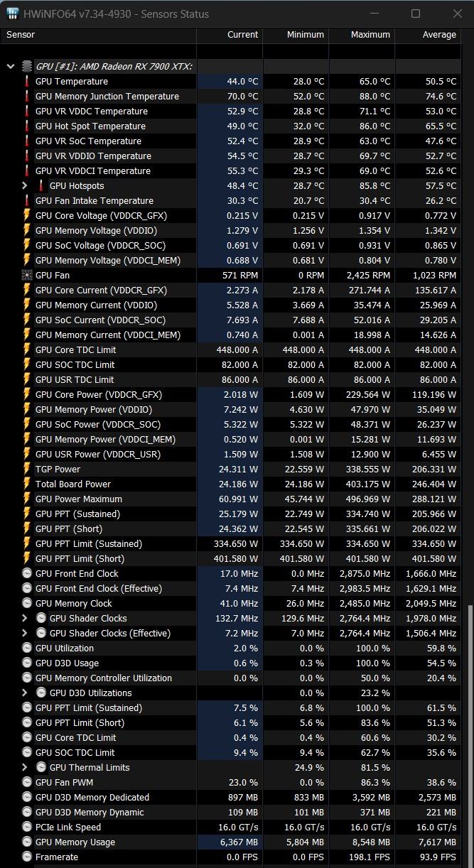Maximize the HWiNFO64 Sensors Status window
The height and width of the screenshot is (868, 474).
click(416, 13)
